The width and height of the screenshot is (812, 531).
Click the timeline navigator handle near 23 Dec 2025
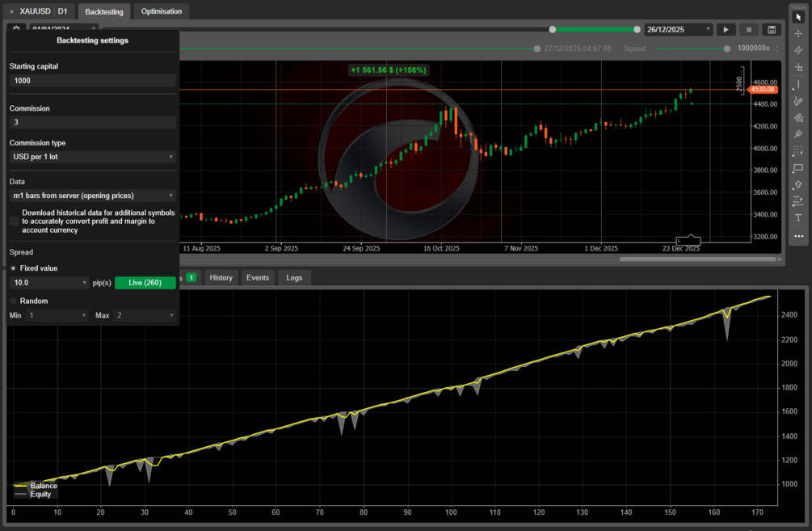pyautogui.click(x=688, y=240)
